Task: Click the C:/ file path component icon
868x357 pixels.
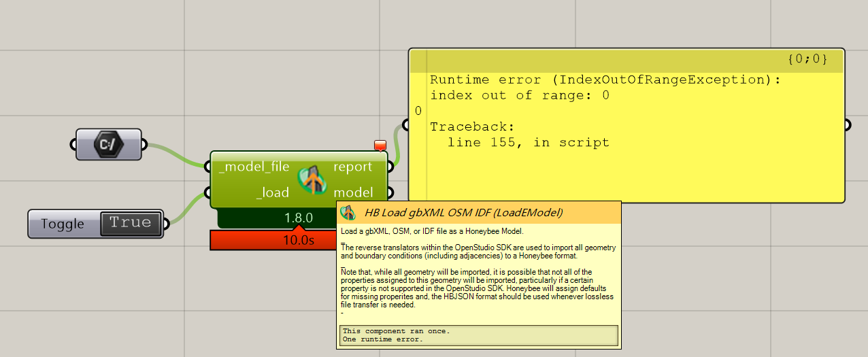Action: point(109,144)
